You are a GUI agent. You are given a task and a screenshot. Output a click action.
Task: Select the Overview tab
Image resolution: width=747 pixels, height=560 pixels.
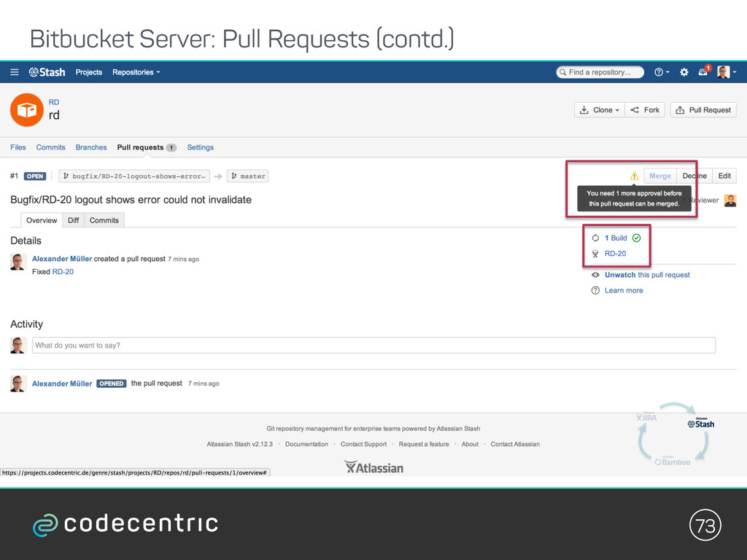click(x=42, y=220)
